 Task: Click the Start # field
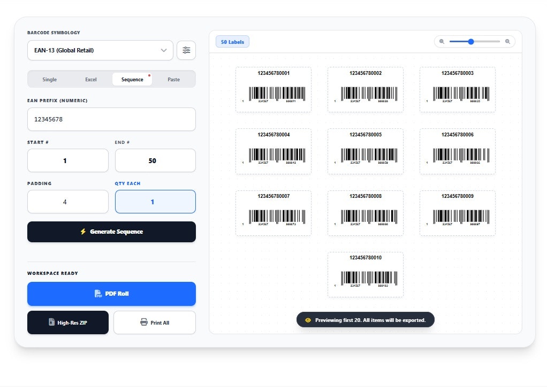tap(68, 160)
